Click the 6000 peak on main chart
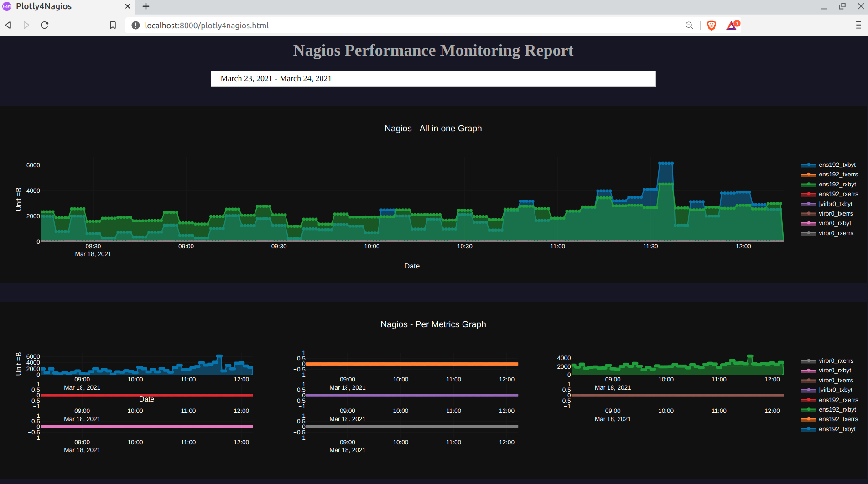 pyautogui.click(x=666, y=163)
